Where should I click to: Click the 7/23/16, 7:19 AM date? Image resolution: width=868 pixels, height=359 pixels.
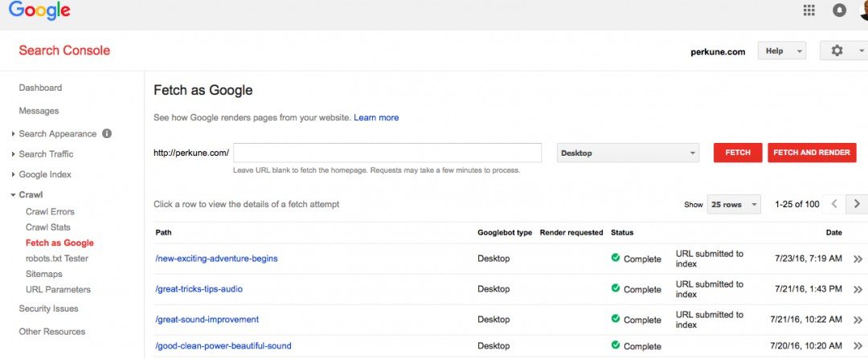tap(808, 259)
